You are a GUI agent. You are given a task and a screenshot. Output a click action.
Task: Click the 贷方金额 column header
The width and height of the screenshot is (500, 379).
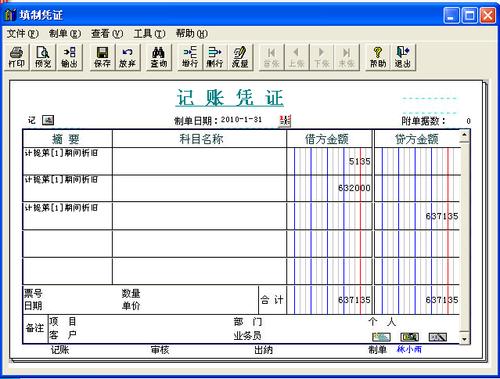point(417,139)
